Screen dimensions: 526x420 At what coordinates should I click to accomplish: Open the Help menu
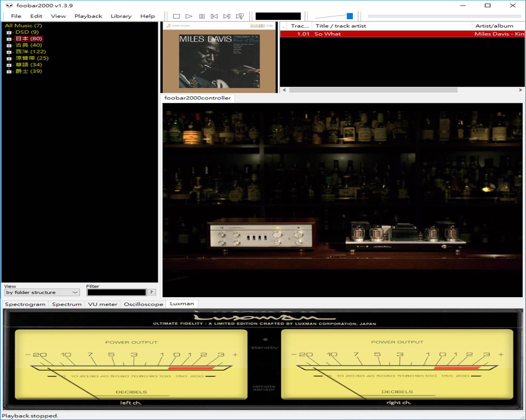click(x=148, y=16)
